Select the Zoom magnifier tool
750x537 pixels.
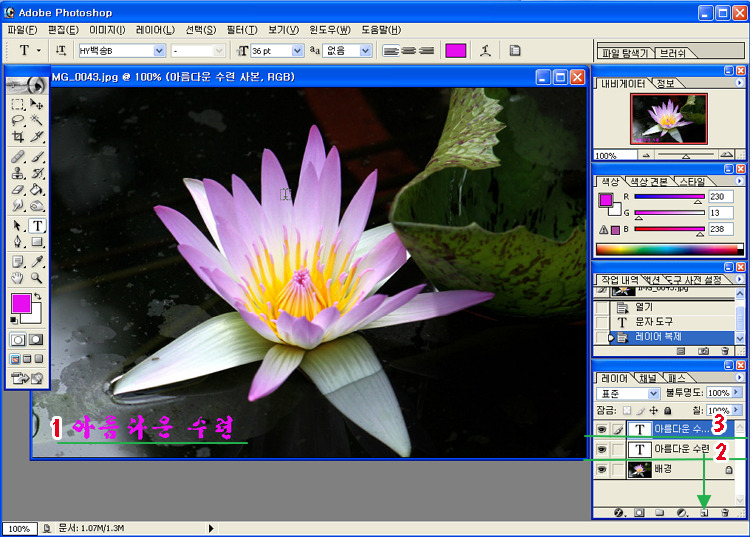click(37, 278)
